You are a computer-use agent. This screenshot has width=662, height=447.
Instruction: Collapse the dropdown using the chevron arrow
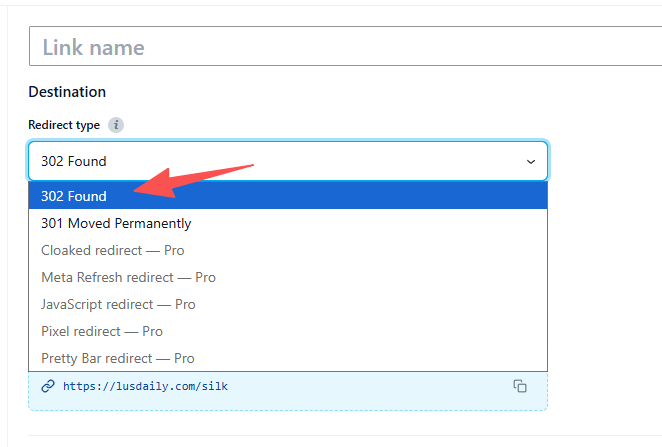[x=531, y=162]
